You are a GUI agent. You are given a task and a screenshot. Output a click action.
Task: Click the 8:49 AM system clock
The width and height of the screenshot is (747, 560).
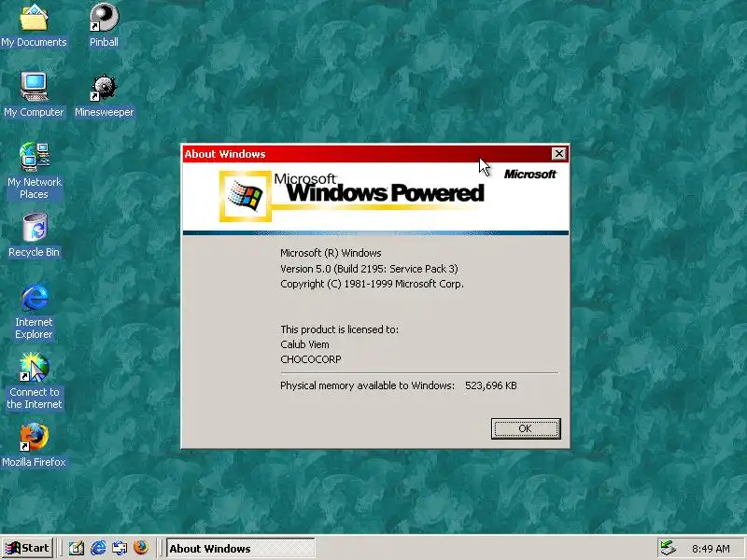[x=711, y=549]
